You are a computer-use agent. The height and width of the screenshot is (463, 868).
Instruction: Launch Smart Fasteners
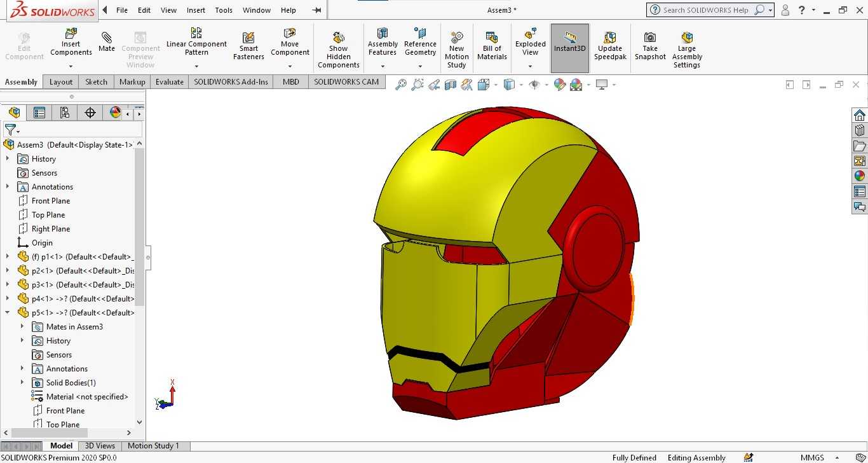point(248,45)
